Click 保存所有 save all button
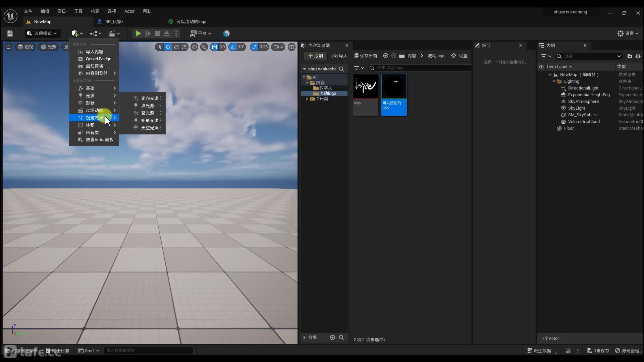Image resolution: width=644 pixels, height=362 pixels. click(365, 56)
